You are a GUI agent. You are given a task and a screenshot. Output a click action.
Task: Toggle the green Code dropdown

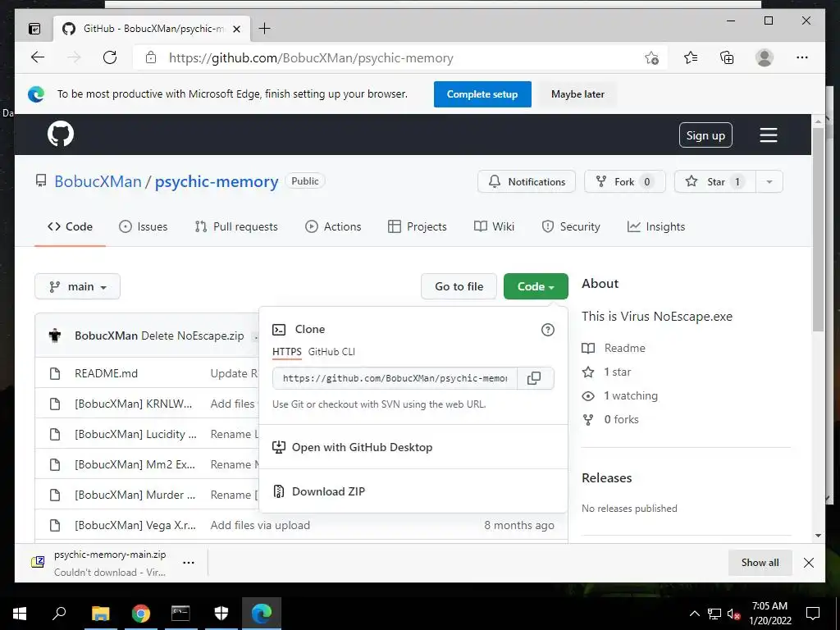coord(536,286)
